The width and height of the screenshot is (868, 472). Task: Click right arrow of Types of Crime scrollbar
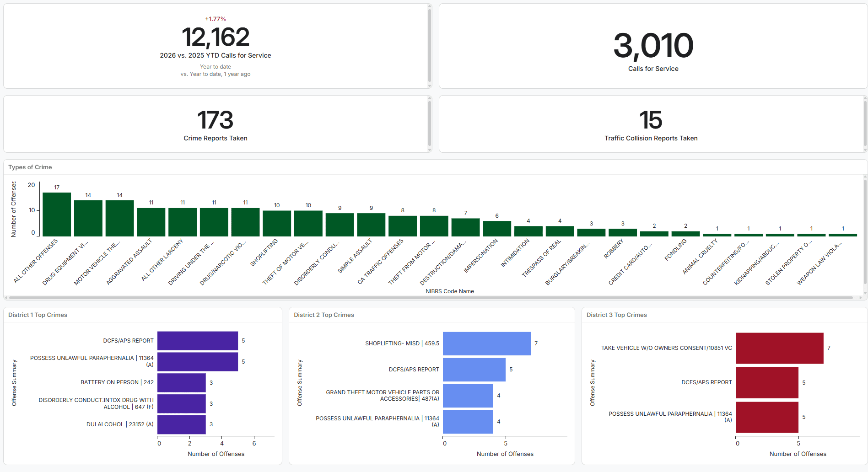[860, 298]
